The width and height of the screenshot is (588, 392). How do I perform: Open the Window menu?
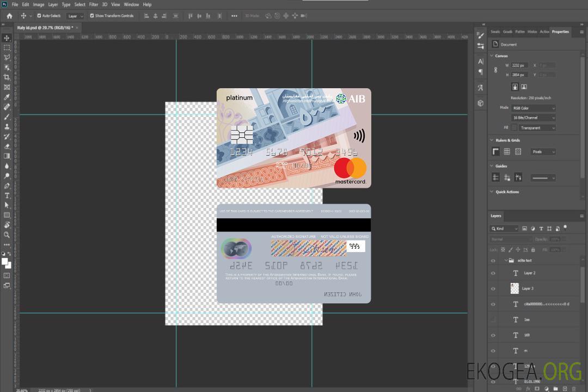(131, 4)
